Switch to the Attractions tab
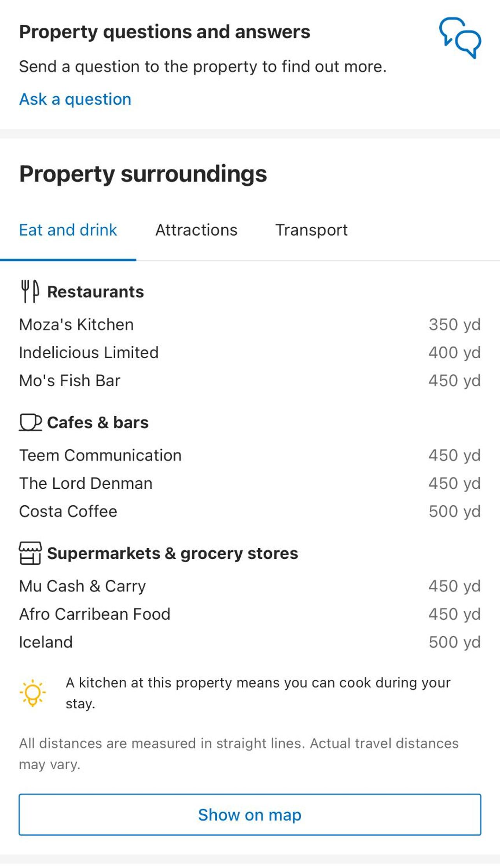The image size is (500, 868). (196, 230)
